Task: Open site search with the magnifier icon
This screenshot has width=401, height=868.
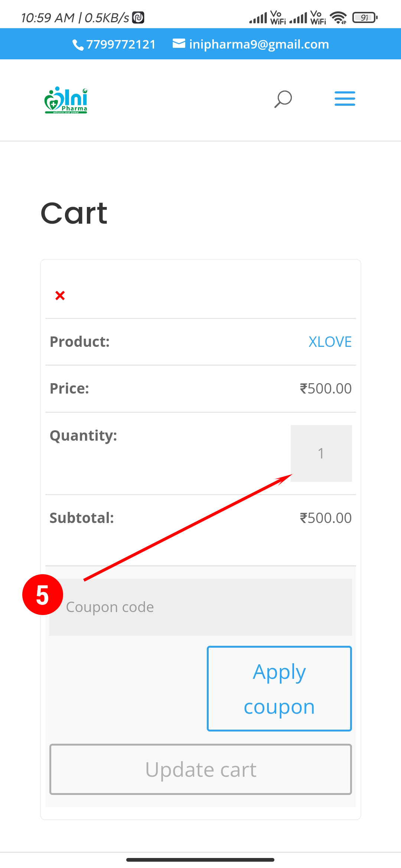Action: (283, 99)
